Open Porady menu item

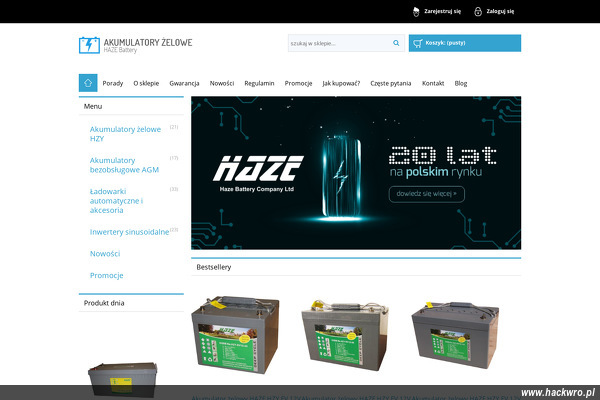(x=113, y=83)
